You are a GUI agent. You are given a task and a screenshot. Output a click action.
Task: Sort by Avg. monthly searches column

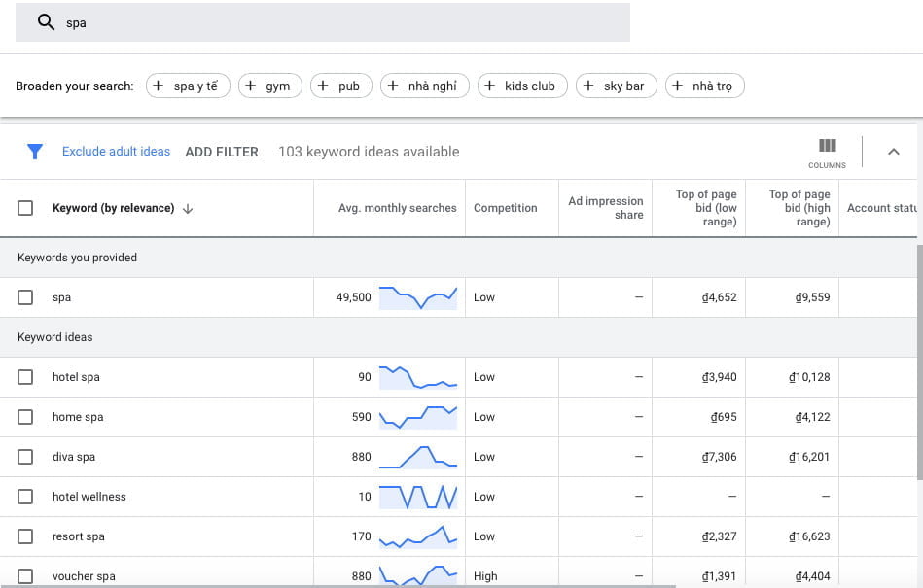pos(397,208)
